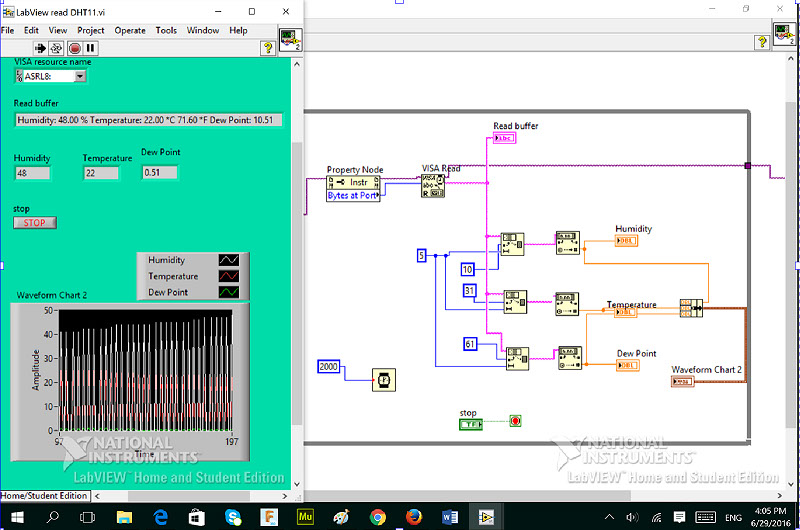Viewport: 800px width, 530px height.
Task: Click front panel horizontal scrollbar right arrow
Action: point(285,496)
